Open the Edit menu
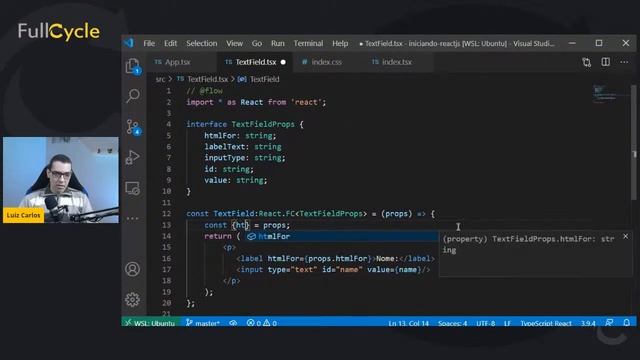The height and width of the screenshot is (360, 640). pos(170,43)
